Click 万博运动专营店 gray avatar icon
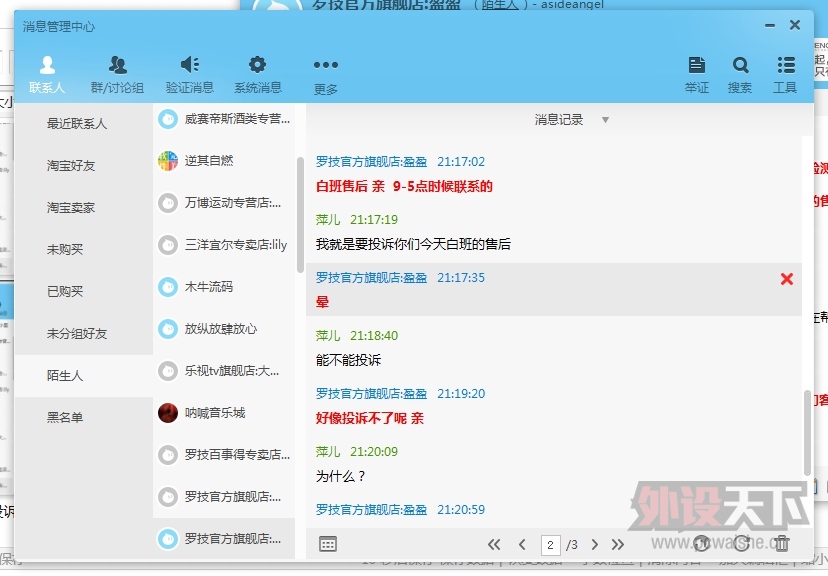This screenshot has width=828, height=576. (168, 203)
